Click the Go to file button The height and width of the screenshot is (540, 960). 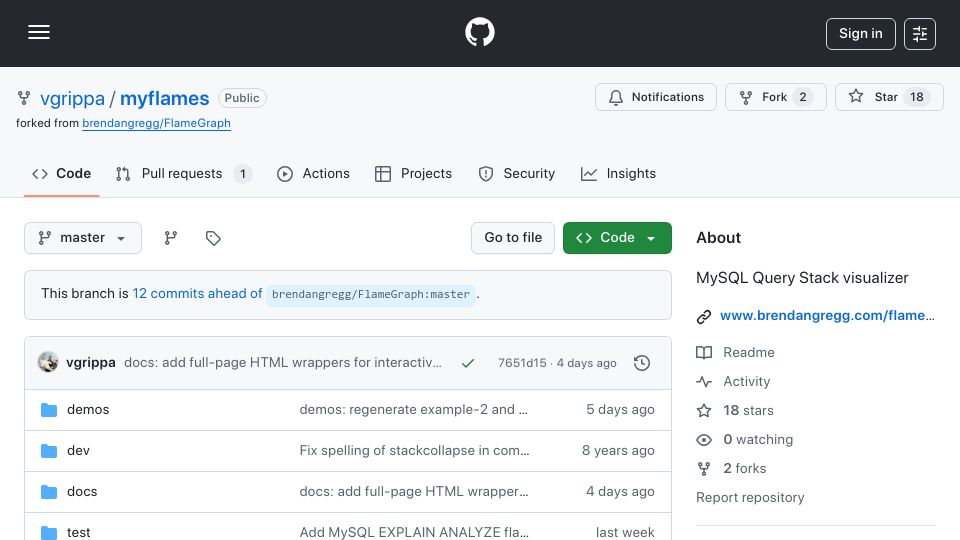513,238
